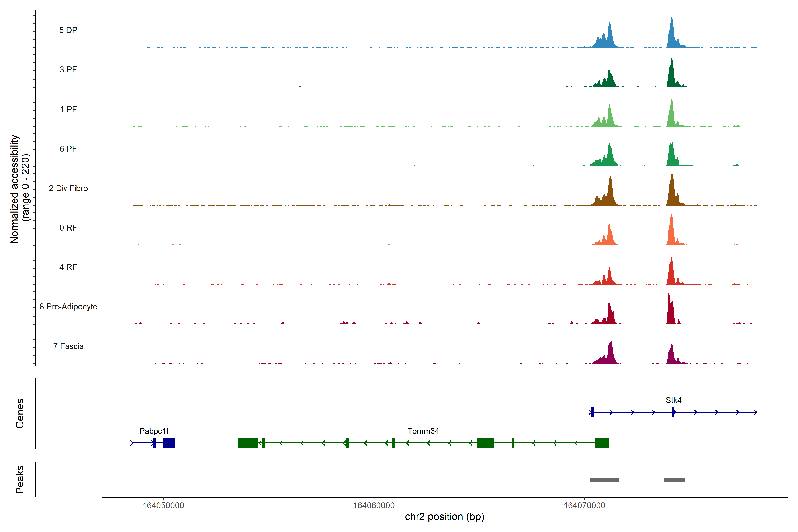Click the 3 PF track label

(x=68, y=70)
